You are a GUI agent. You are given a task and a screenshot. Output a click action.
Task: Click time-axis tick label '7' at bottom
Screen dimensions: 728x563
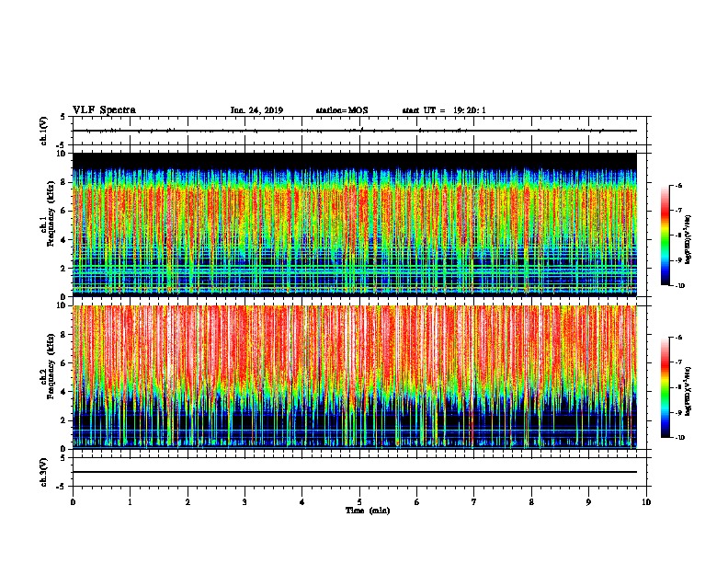point(474,501)
